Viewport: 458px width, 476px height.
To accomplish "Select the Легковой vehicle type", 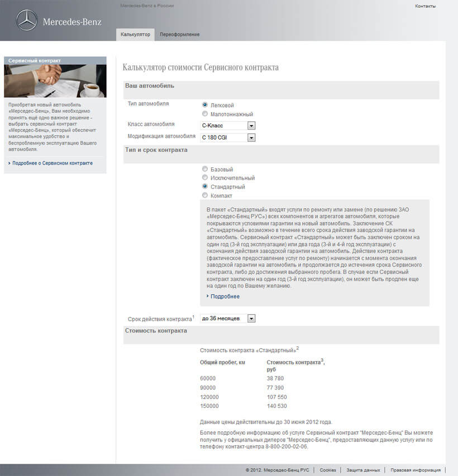I will [205, 105].
